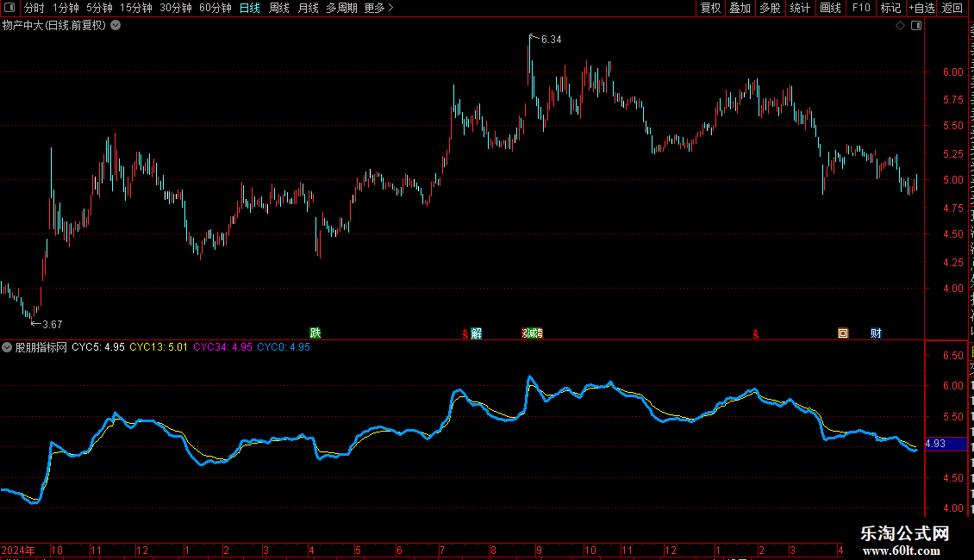Click the green 跌 event marker
The width and height of the screenshot is (974, 560).
point(315,333)
